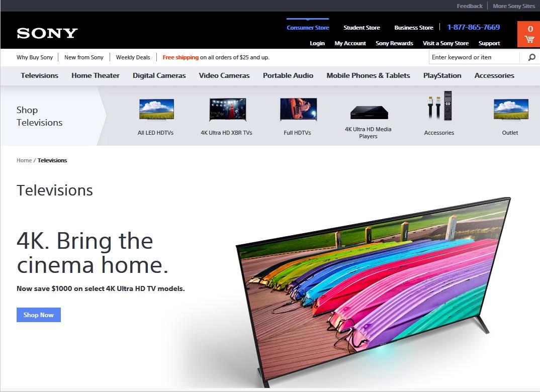Open the Digital Cameras menu
This screenshot has height=392, width=540.
(159, 75)
